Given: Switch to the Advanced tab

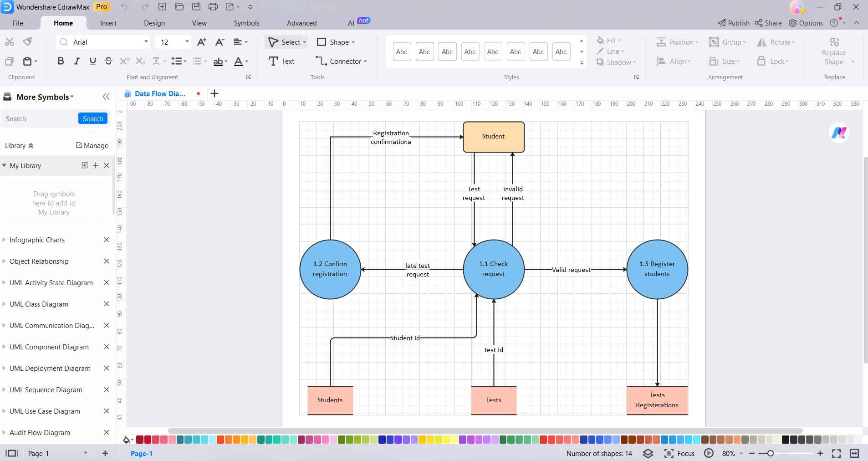Looking at the screenshot, I should pyautogui.click(x=301, y=23).
